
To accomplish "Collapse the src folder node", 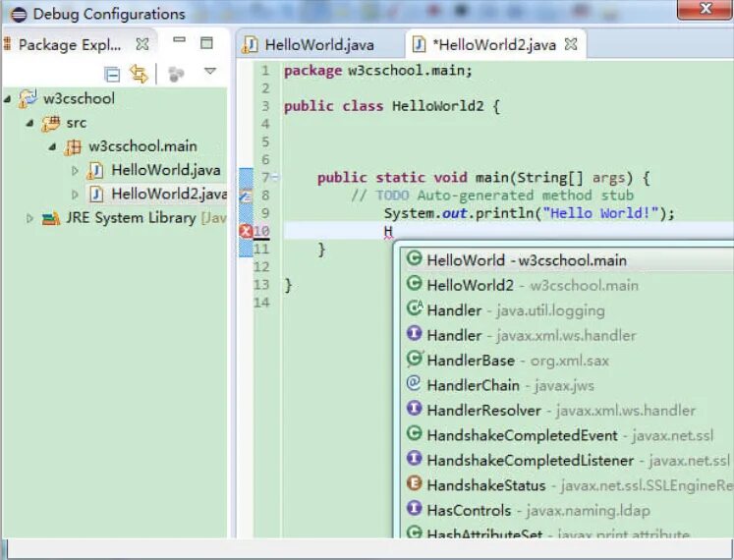I will 29,123.
